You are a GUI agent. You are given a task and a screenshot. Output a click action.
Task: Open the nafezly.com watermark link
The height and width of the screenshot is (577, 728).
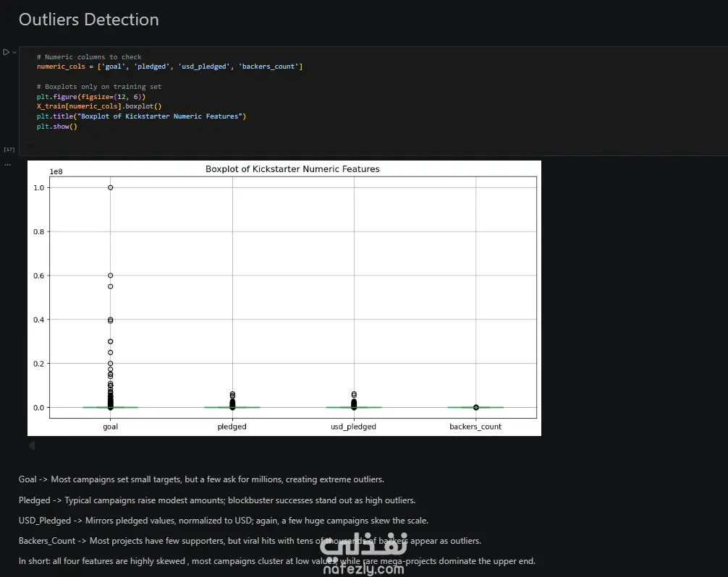point(363,568)
